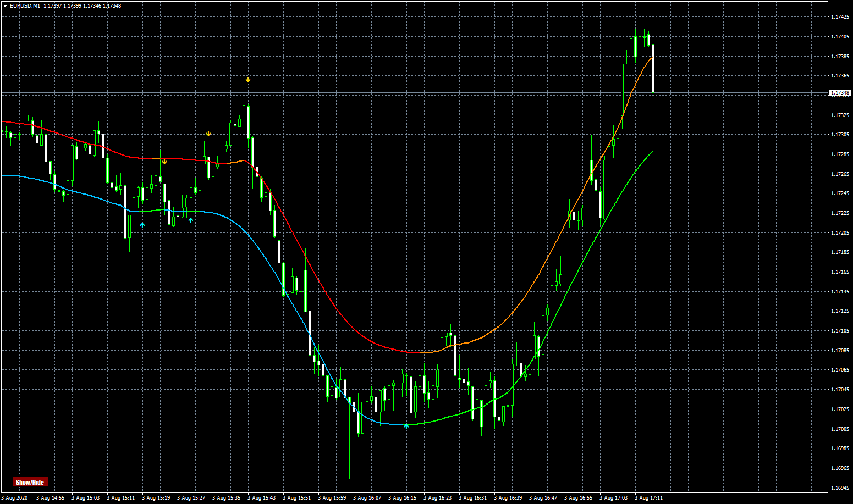The height and width of the screenshot is (504, 853).
Task: Click the 1.17305 price axis label
Action: pyautogui.click(x=839, y=135)
